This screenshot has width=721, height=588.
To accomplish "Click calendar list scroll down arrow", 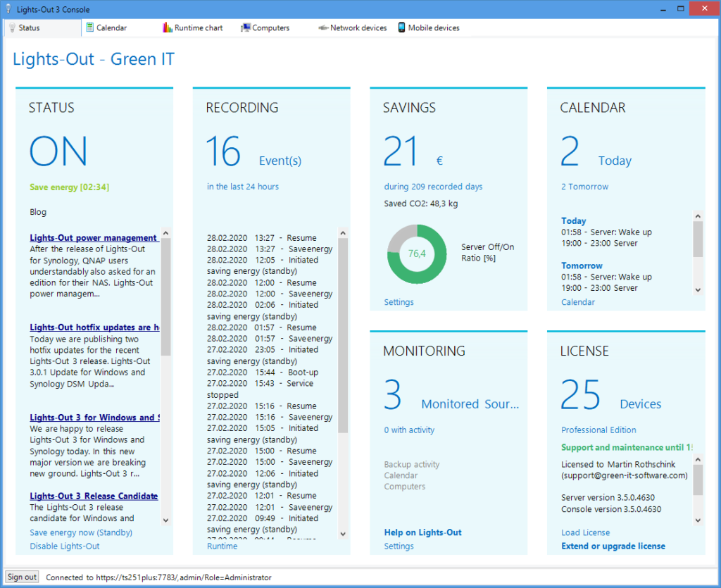I will pyautogui.click(x=698, y=290).
